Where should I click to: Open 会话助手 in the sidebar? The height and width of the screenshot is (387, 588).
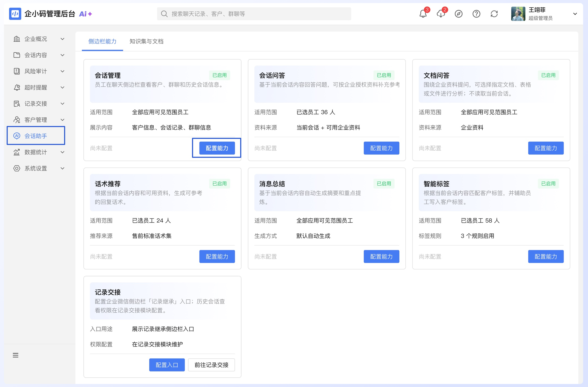(36, 136)
